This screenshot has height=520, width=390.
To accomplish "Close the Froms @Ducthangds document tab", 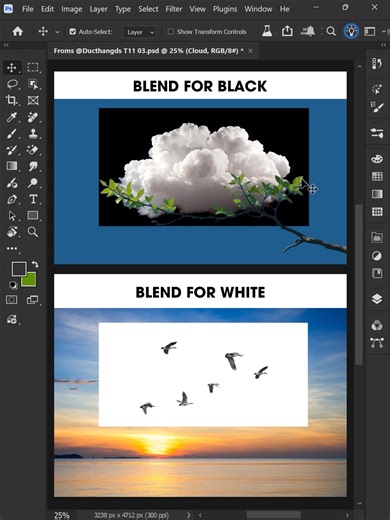I will coord(250,51).
